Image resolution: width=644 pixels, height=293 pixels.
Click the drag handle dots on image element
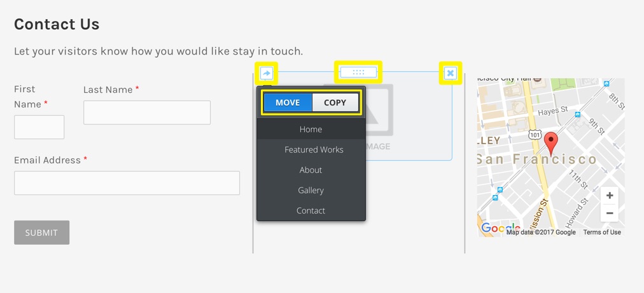[x=358, y=72]
